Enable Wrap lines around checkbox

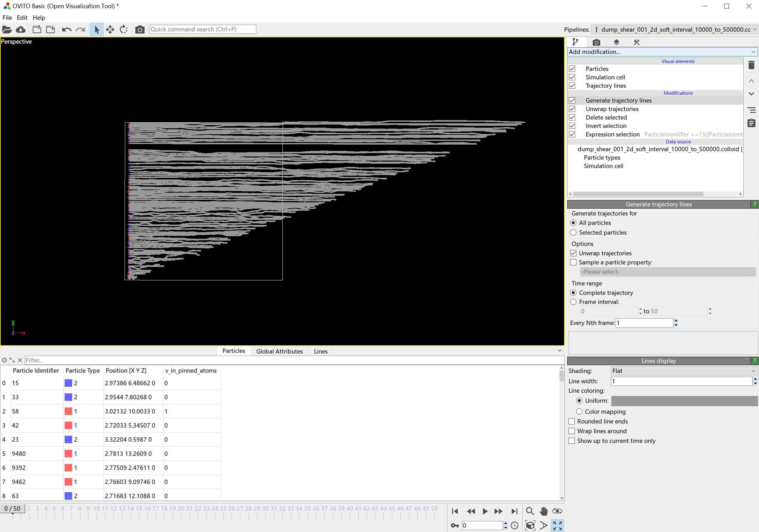[x=572, y=431]
